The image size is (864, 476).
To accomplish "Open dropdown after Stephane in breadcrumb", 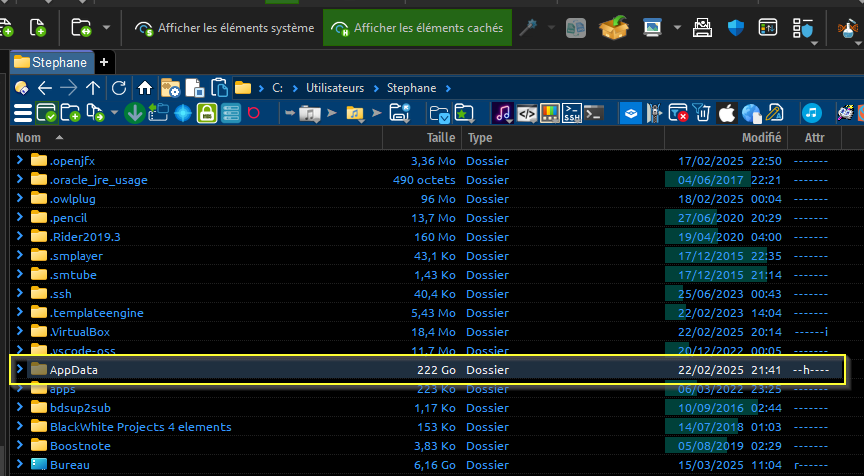I will [449, 88].
